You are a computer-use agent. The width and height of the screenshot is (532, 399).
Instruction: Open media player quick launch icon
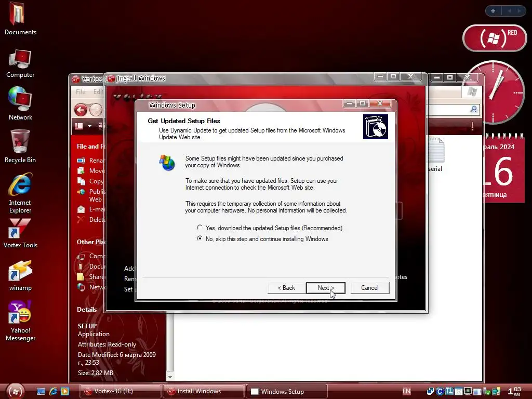[65, 392]
